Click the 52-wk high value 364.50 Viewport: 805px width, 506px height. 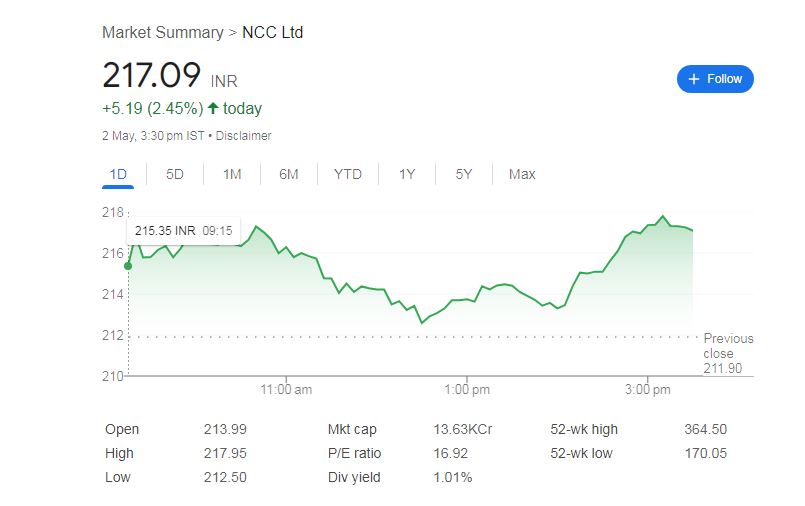705,429
